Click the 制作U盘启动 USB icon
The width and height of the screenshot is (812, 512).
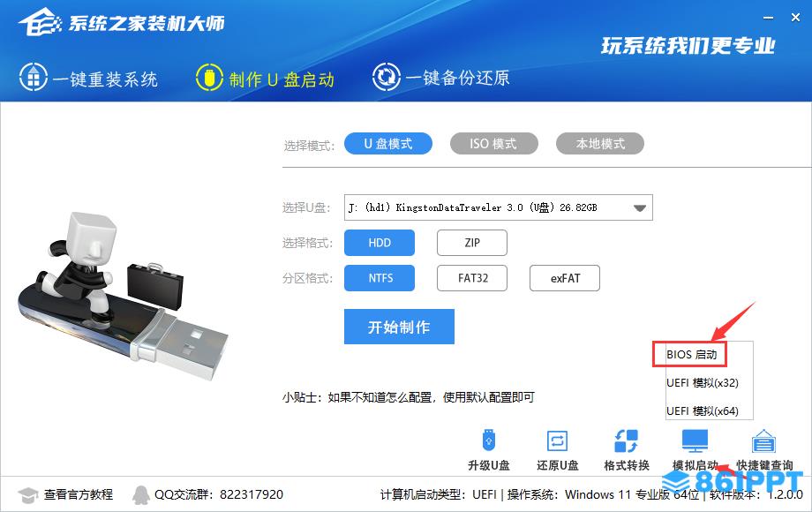[x=209, y=78]
